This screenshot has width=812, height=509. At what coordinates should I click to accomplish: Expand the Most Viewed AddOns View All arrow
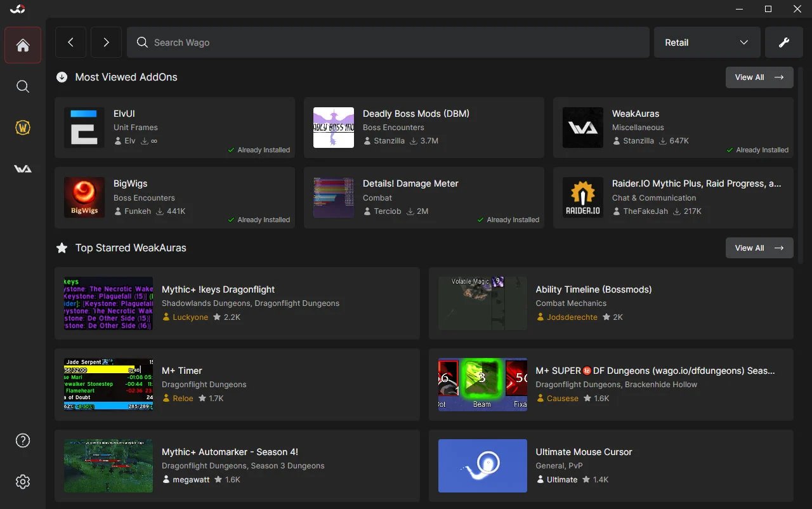tap(759, 77)
